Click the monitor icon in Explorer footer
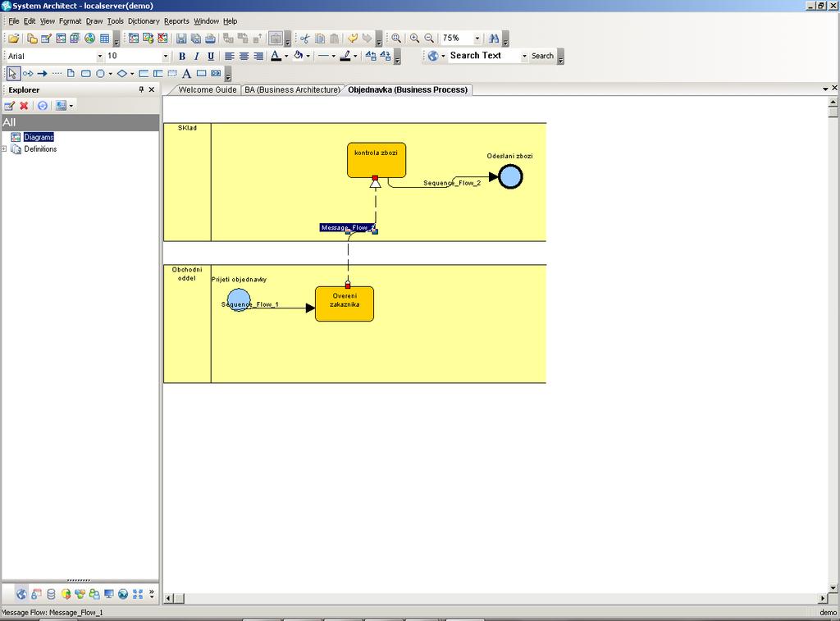Viewport: 840px width, 621px height. coord(109,594)
